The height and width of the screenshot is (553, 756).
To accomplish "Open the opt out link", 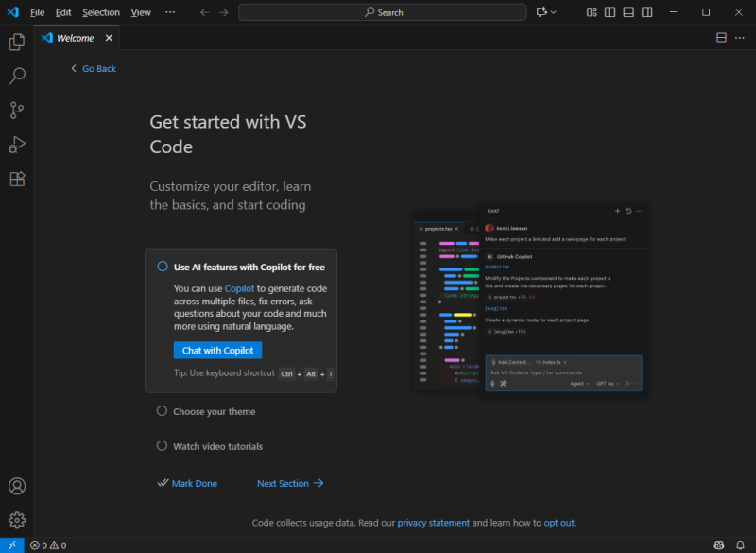I will tap(558, 523).
